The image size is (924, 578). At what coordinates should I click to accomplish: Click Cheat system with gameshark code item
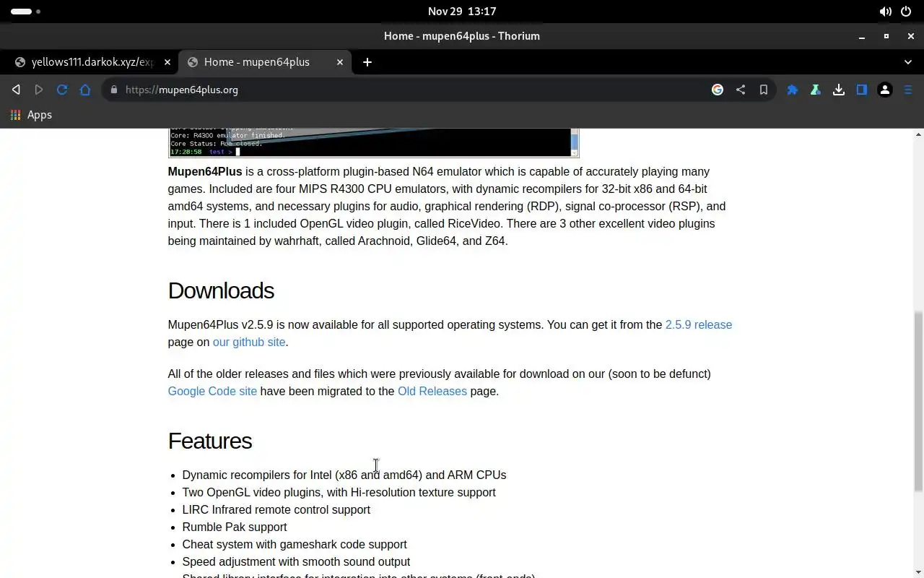[x=295, y=544]
